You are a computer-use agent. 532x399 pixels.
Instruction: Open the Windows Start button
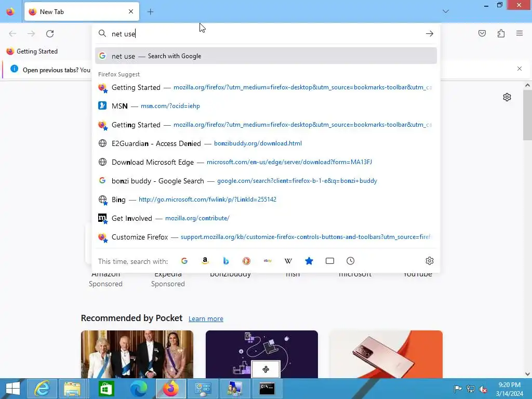pyautogui.click(x=12, y=389)
